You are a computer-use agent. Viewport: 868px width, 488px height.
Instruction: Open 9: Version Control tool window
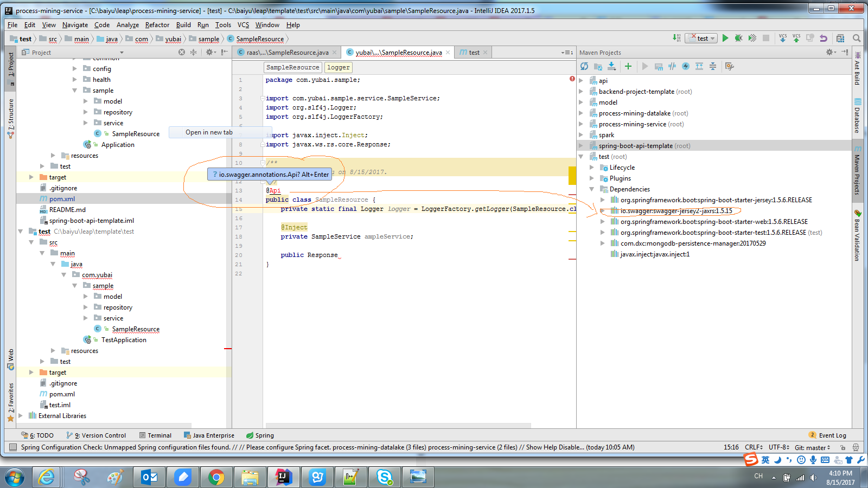click(96, 435)
